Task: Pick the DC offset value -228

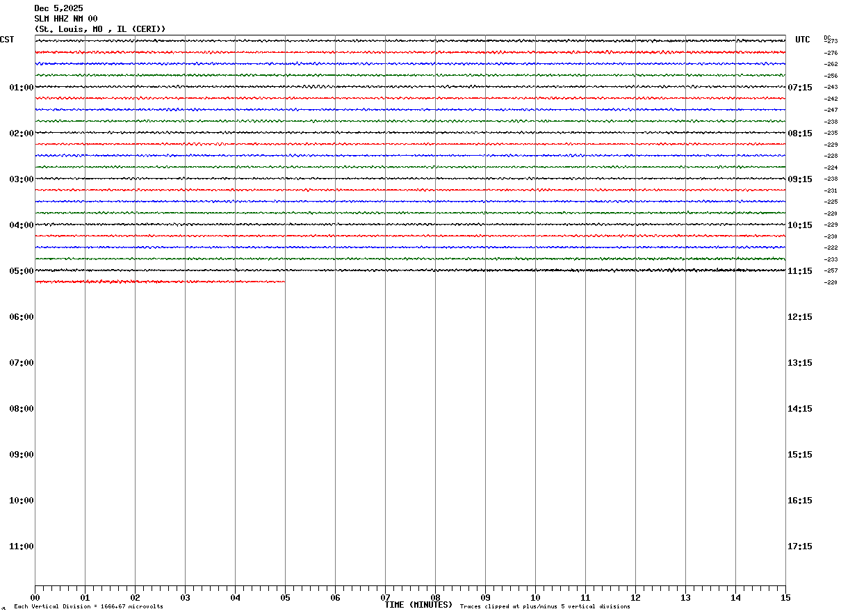Action: [831, 156]
